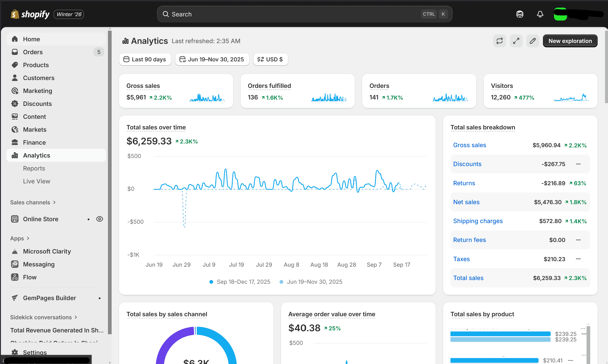This screenshot has height=364, width=608.
Task: Open the USD $ currency dropdown
Action: (x=270, y=59)
